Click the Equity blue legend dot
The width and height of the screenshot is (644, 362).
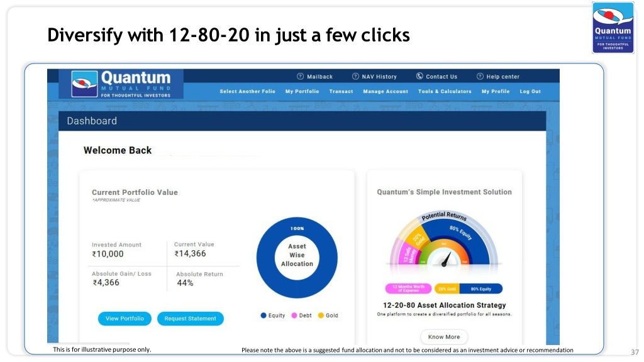pyautogui.click(x=264, y=315)
